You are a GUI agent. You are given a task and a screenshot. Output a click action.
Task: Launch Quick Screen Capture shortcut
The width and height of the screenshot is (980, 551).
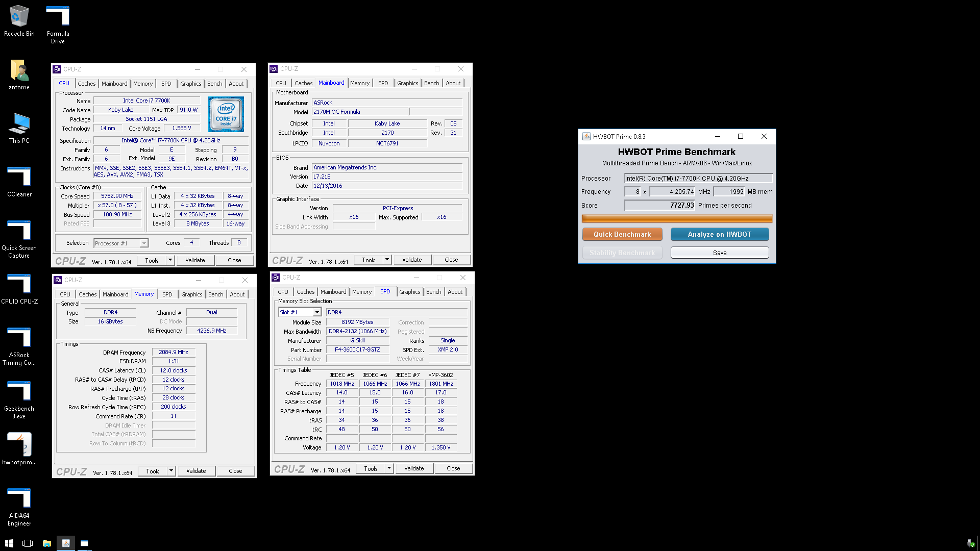coord(19,239)
